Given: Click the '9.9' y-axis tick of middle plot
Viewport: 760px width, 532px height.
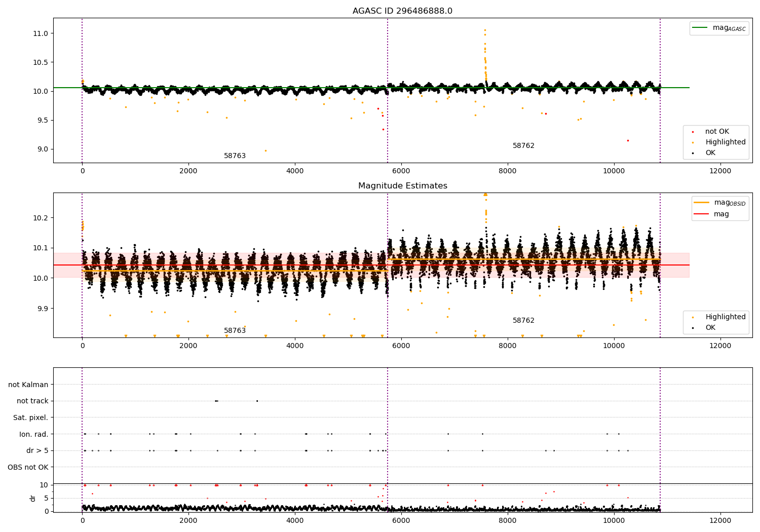Looking at the screenshot, I should point(44,309).
